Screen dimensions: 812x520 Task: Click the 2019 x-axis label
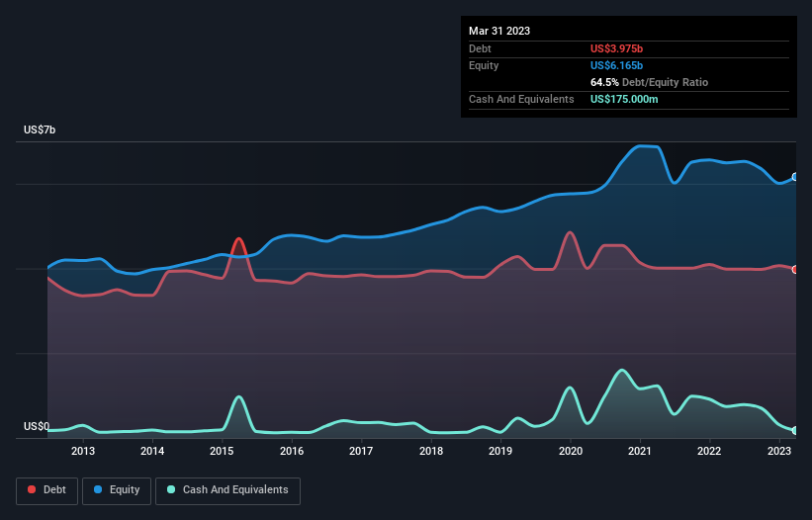500,451
